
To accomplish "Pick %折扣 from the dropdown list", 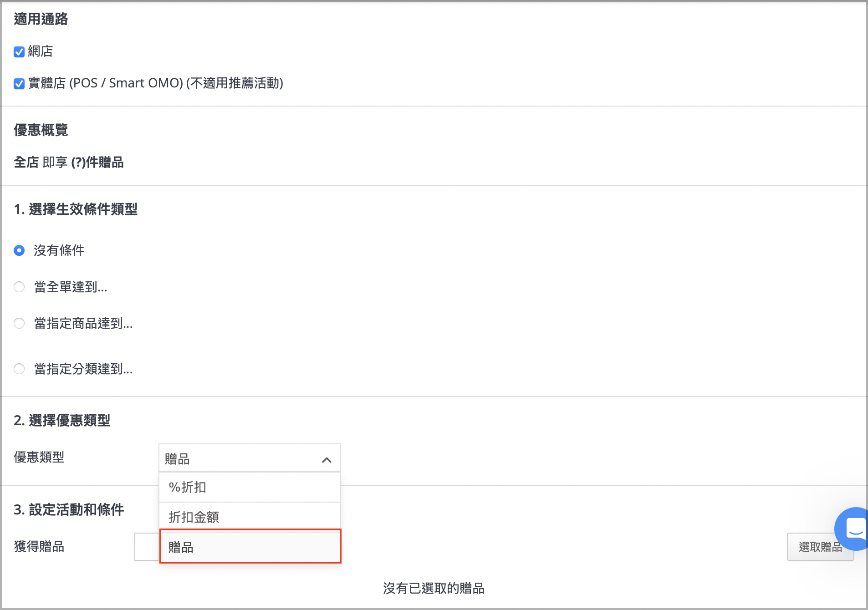I will click(x=250, y=487).
